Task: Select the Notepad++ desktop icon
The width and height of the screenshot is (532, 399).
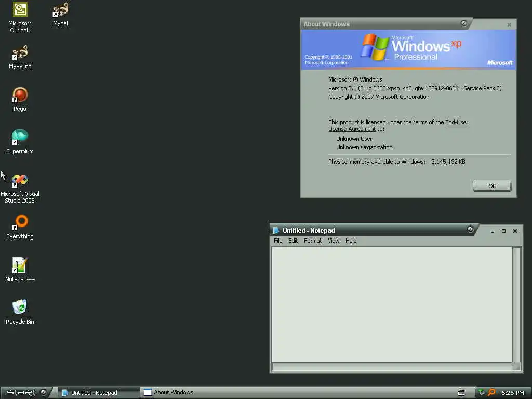Action: 20,270
